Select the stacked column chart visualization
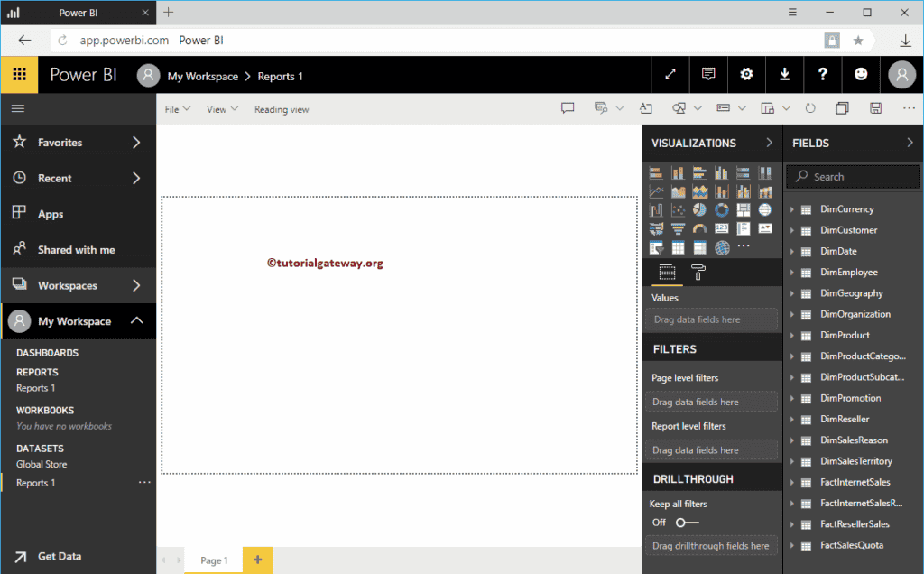 point(678,172)
